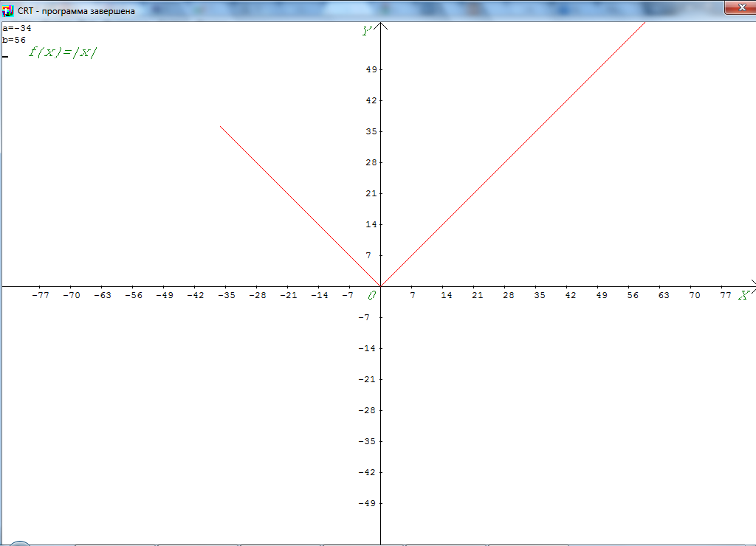
Task: Click the -42 label on Y axis
Action: point(367,472)
